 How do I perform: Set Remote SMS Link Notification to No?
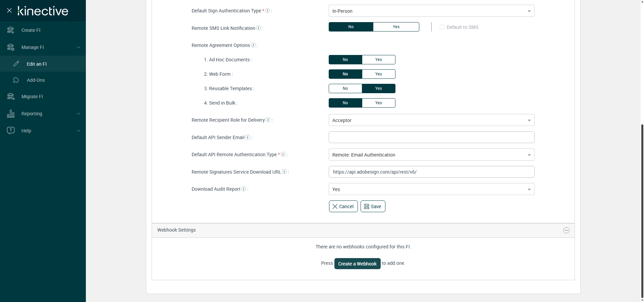pyautogui.click(x=351, y=27)
